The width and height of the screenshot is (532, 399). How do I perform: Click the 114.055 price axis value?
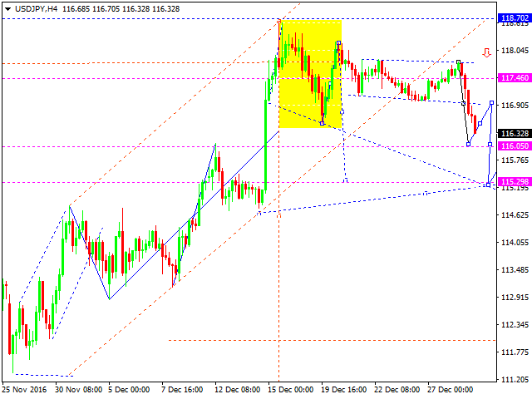pos(515,243)
